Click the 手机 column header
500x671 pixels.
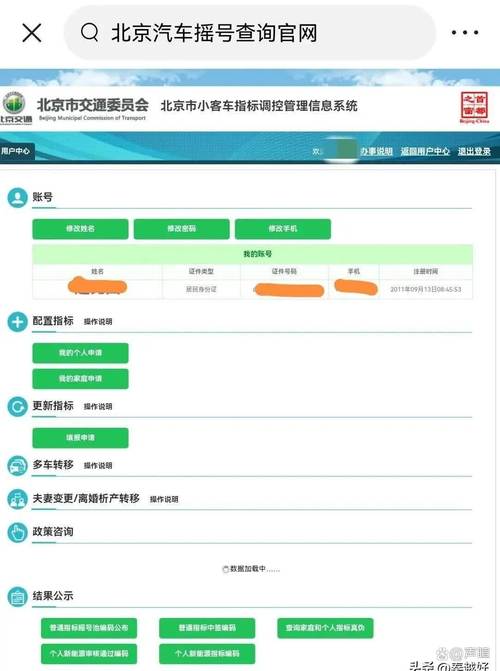354,271
